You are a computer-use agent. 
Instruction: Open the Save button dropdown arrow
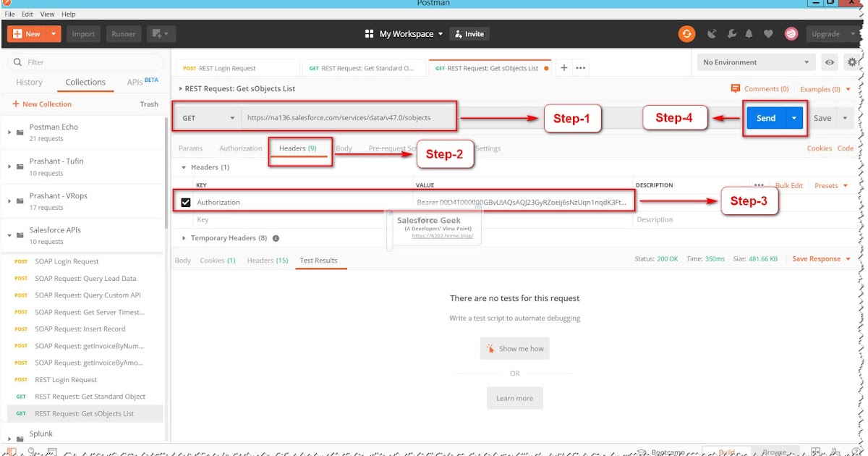pyautogui.click(x=844, y=118)
